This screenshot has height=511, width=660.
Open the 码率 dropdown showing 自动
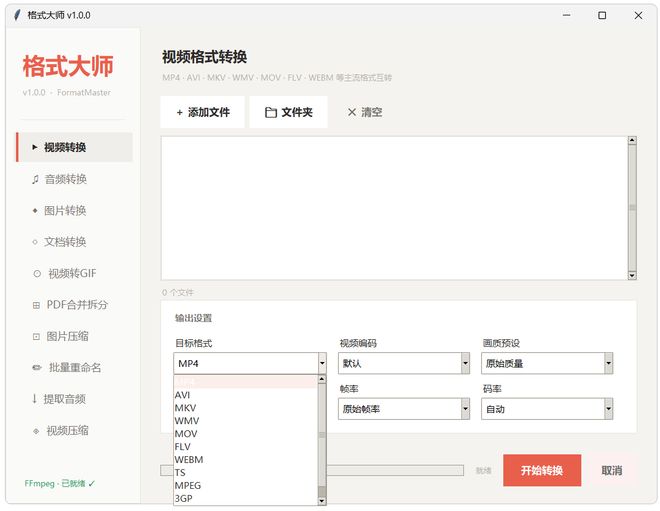pos(547,409)
